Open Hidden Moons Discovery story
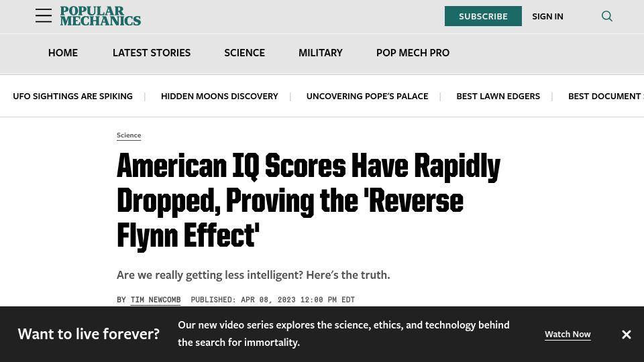This screenshot has height=362, width=644. [219, 97]
